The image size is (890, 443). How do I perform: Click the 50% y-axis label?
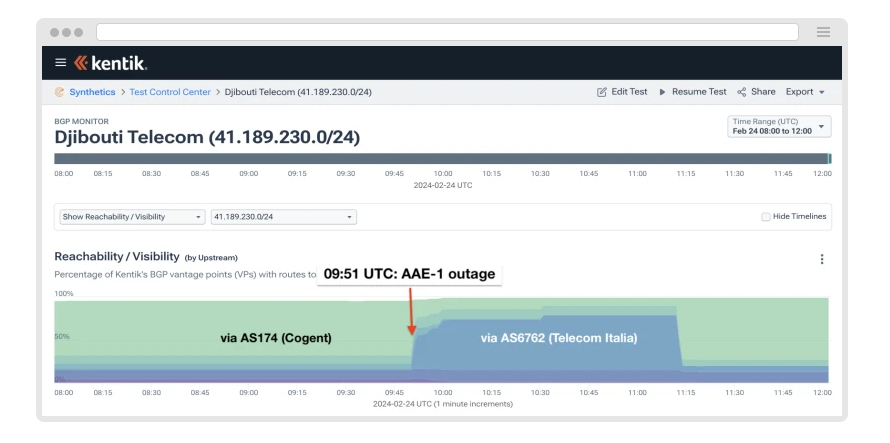coord(62,336)
